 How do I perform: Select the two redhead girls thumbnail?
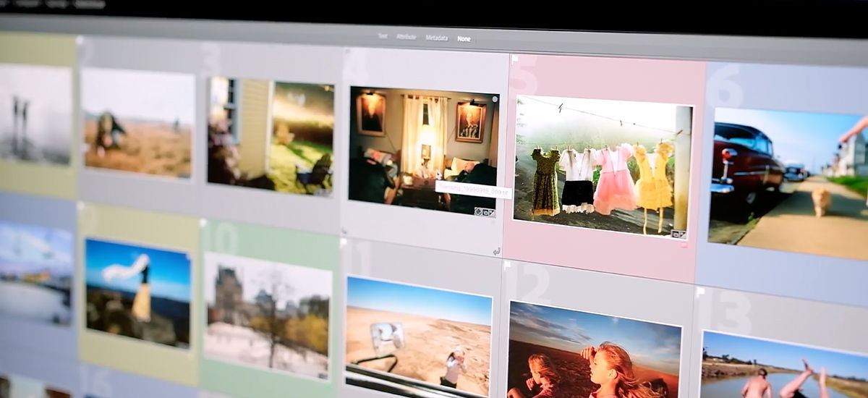(595, 350)
